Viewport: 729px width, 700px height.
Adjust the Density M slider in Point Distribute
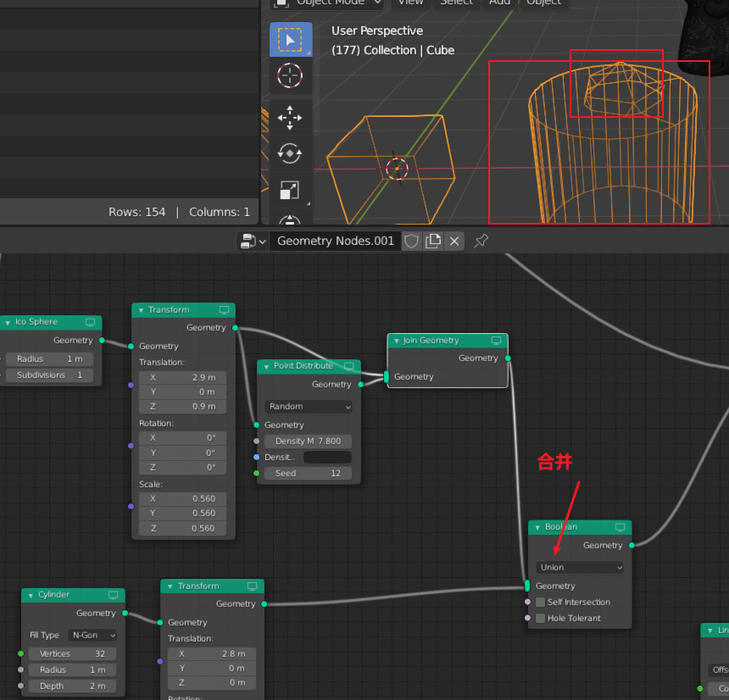[x=308, y=441]
